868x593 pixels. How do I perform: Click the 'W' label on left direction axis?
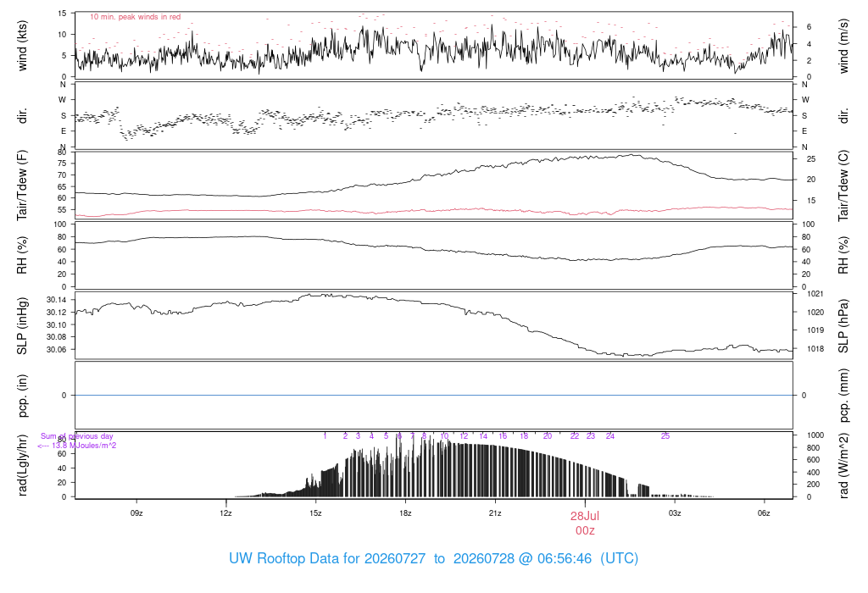coord(63,100)
